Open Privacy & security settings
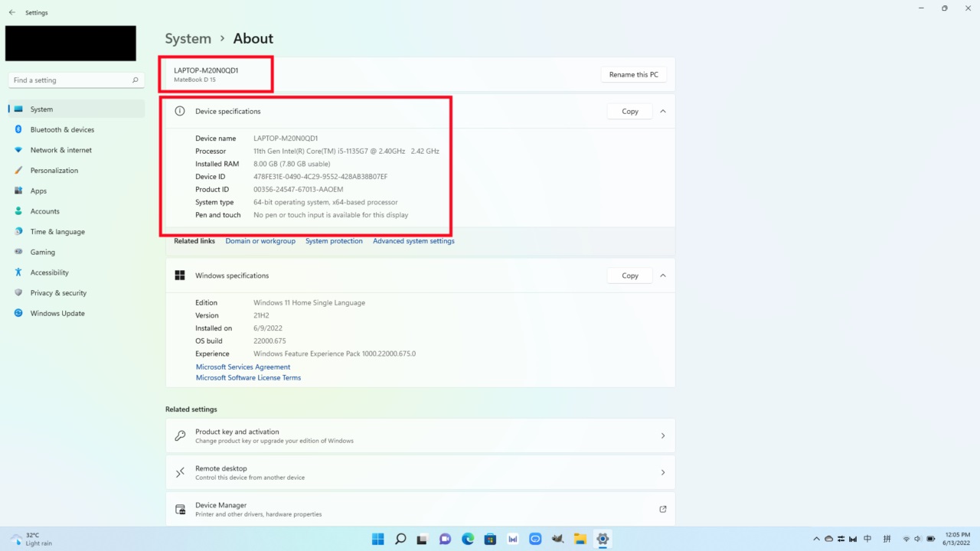 76,292
